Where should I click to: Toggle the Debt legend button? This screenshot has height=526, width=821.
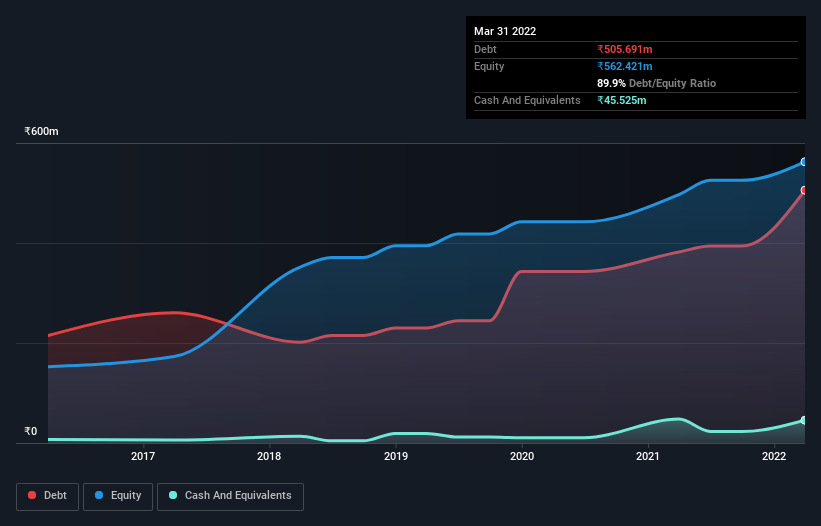[47, 496]
